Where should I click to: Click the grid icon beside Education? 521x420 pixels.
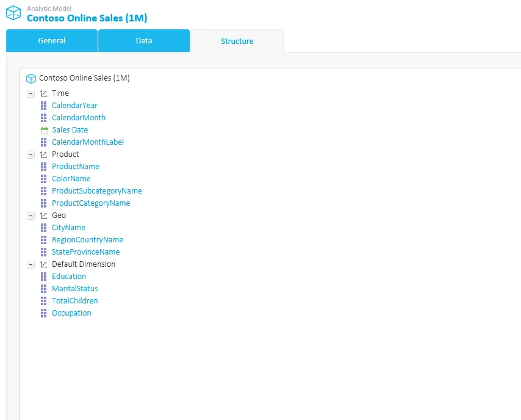click(43, 277)
